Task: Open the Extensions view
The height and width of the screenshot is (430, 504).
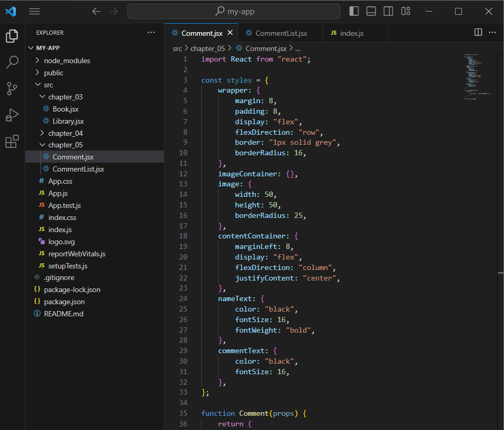Action: [12, 142]
